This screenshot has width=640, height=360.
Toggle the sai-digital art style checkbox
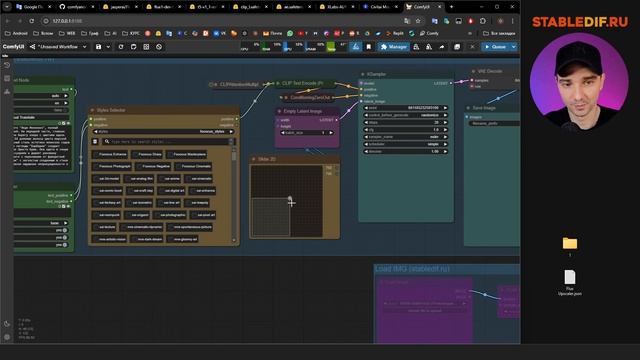(172, 191)
